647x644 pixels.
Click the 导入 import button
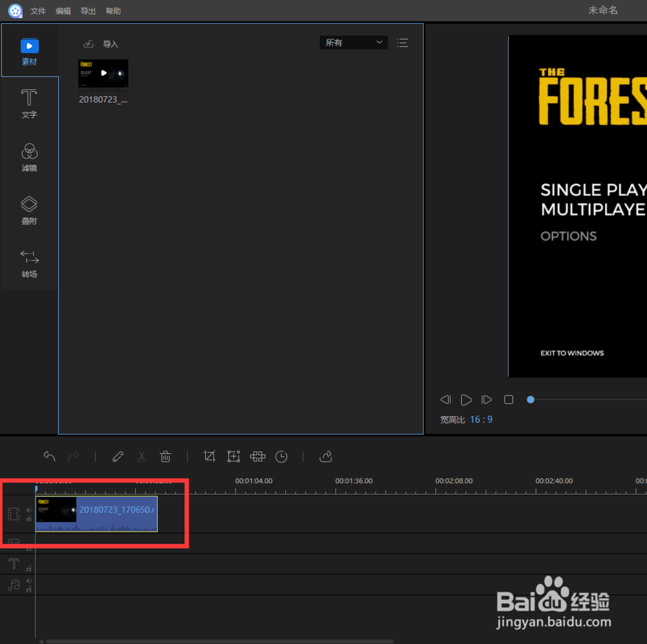pyautogui.click(x=110, y=44)
